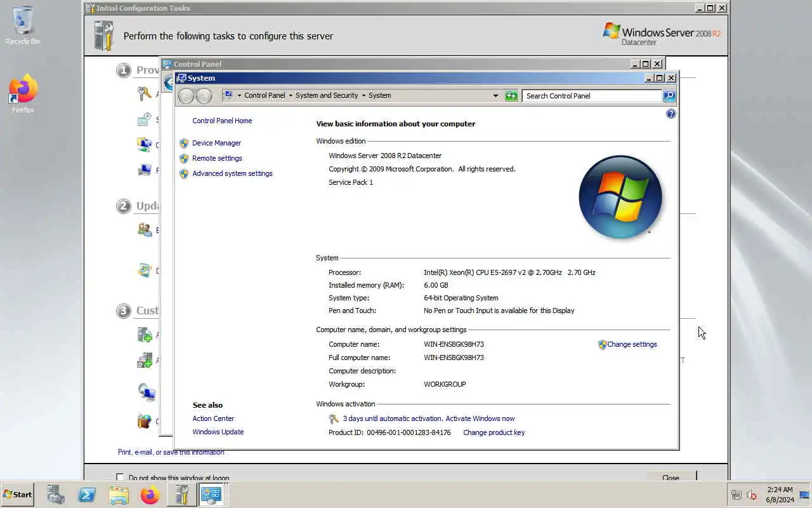Image resolution: width=812 pixels, height=508 pixels.
Task: Click first icon under step 3 in Initial Configuration Tasks
Action: click(145, 335)
